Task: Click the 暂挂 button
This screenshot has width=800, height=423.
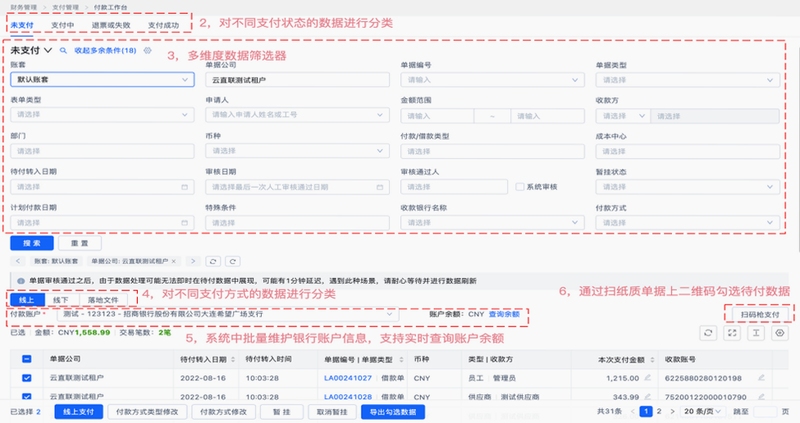Action: [282, 412]
